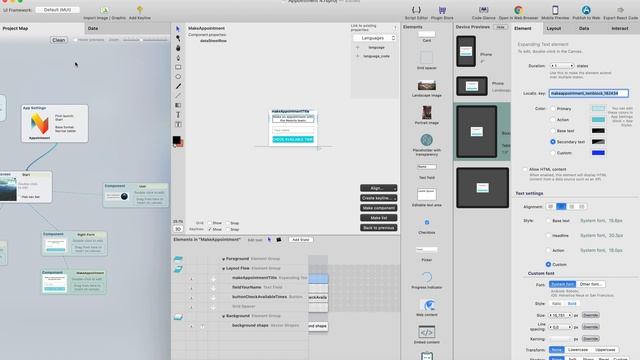This screenshot has width=640, height=360.
Task: Select the text block tool below text tool
Action: pyautogui.click(x=178, y=124)
